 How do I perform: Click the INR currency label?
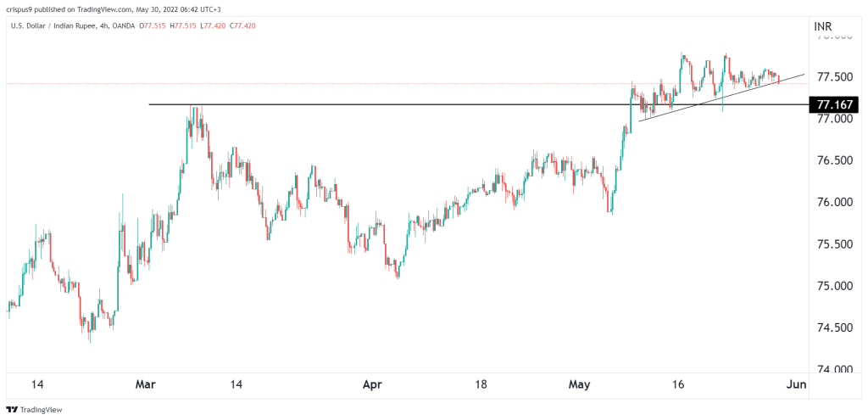824,26
